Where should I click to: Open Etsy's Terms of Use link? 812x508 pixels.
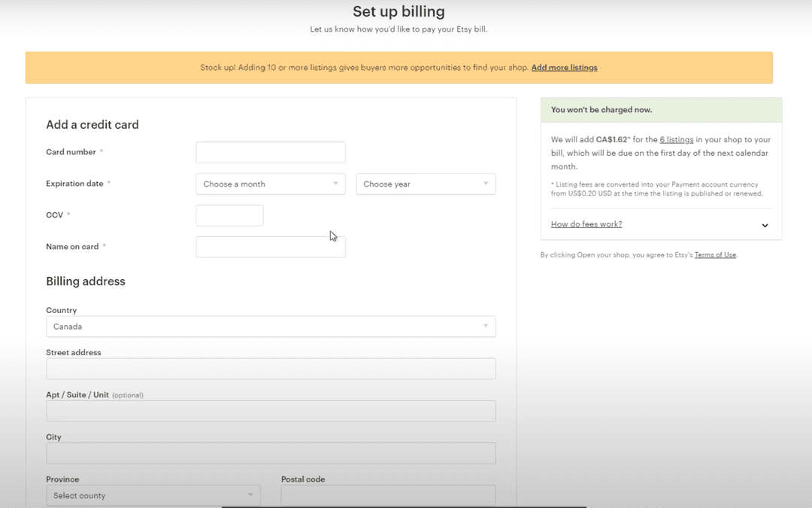715,255
